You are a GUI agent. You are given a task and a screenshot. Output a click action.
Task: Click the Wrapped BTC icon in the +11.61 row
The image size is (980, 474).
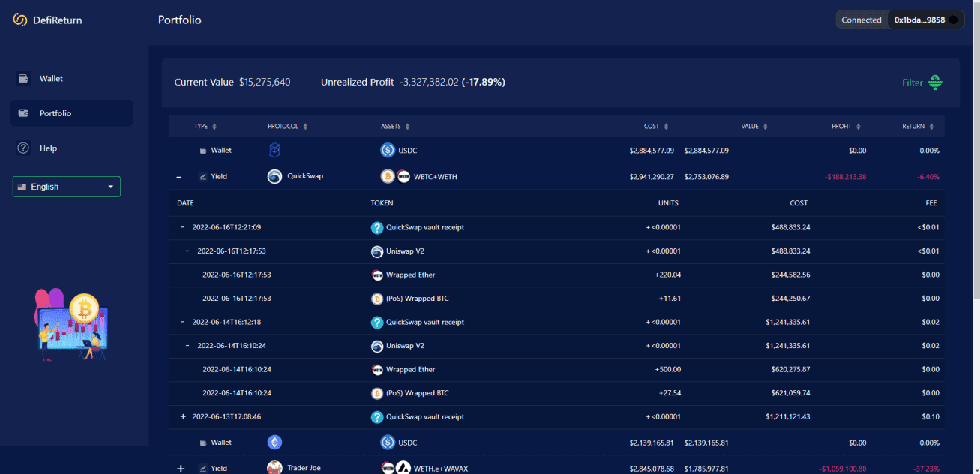tap(377, 298)
